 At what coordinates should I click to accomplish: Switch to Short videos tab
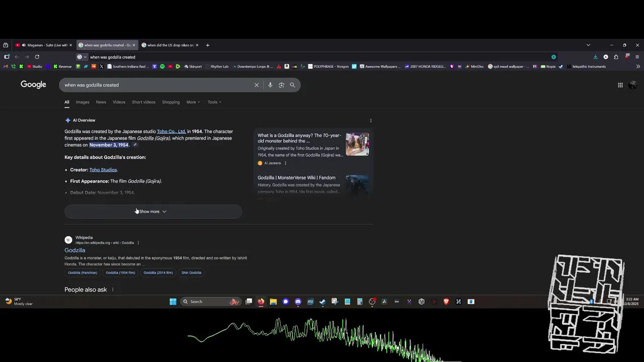(x=143, y=102)
